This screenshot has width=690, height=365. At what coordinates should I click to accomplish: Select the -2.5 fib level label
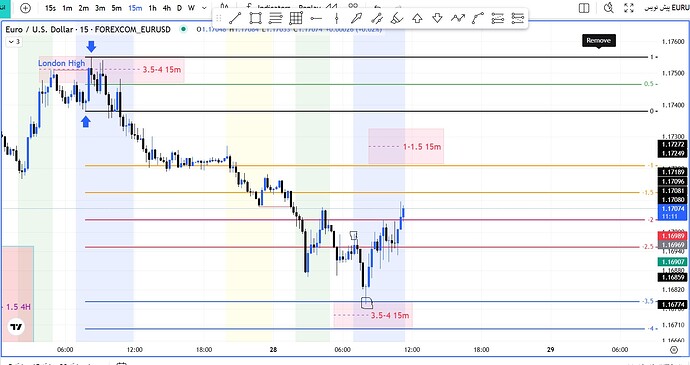[x=647, y=247]
